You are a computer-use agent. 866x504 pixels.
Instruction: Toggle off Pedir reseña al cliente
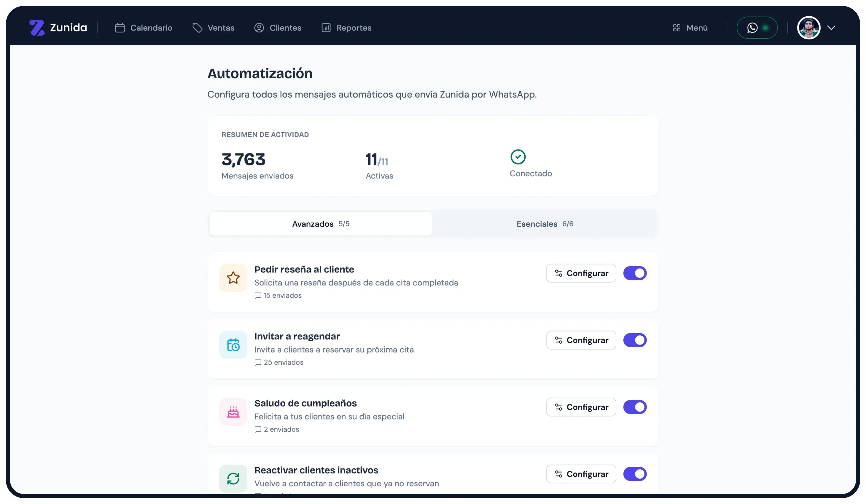(635, 273)
